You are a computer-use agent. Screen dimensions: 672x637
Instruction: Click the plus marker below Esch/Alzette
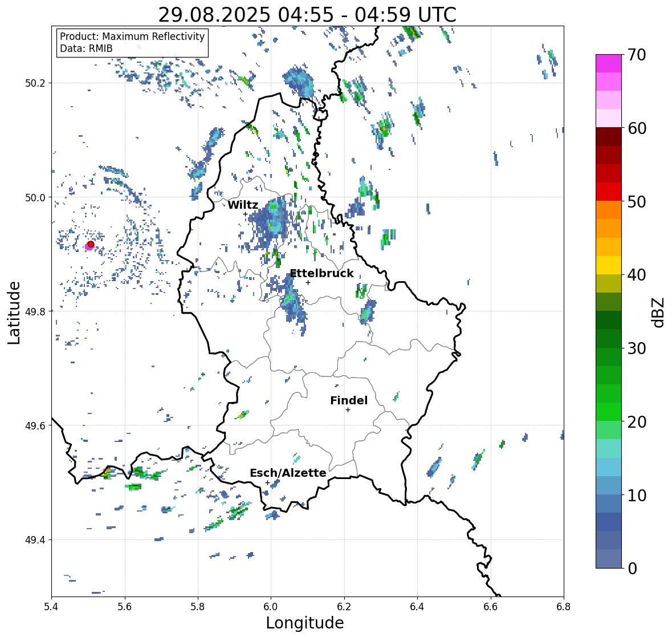pyautogui.click(x=267, y=482)
